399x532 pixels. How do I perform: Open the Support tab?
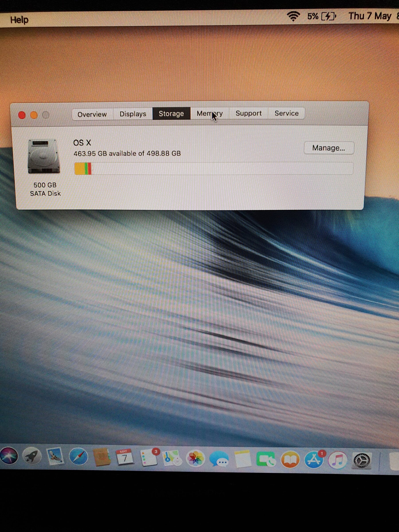click(x=248, y=113)
